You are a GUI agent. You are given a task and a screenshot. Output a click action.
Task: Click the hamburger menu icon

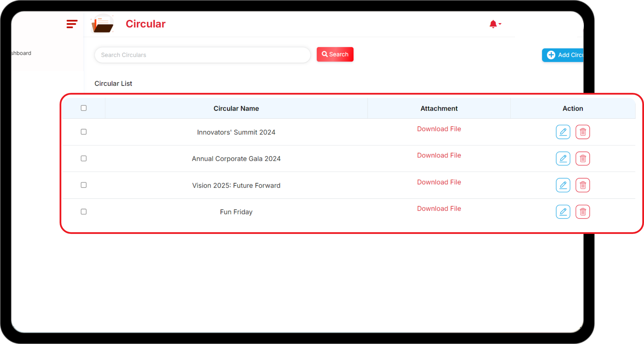(x=72, y=24)
